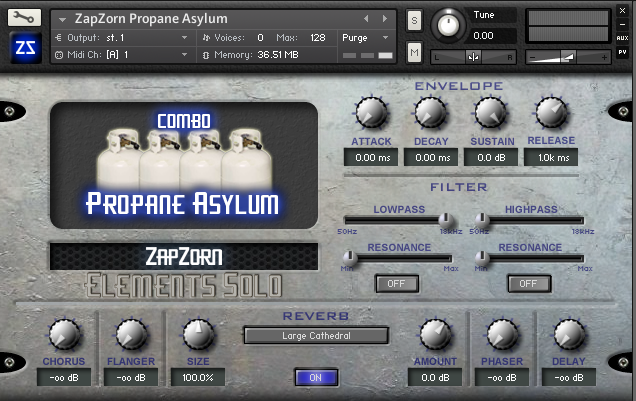Screen dimensions: 636x401
Task: Click the Attack envelope knob
Action: tap(371, 113)
